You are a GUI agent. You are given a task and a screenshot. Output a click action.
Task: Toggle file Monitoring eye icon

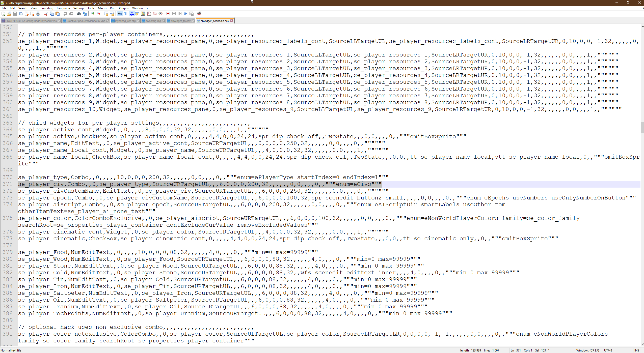(x=160, y=14)
